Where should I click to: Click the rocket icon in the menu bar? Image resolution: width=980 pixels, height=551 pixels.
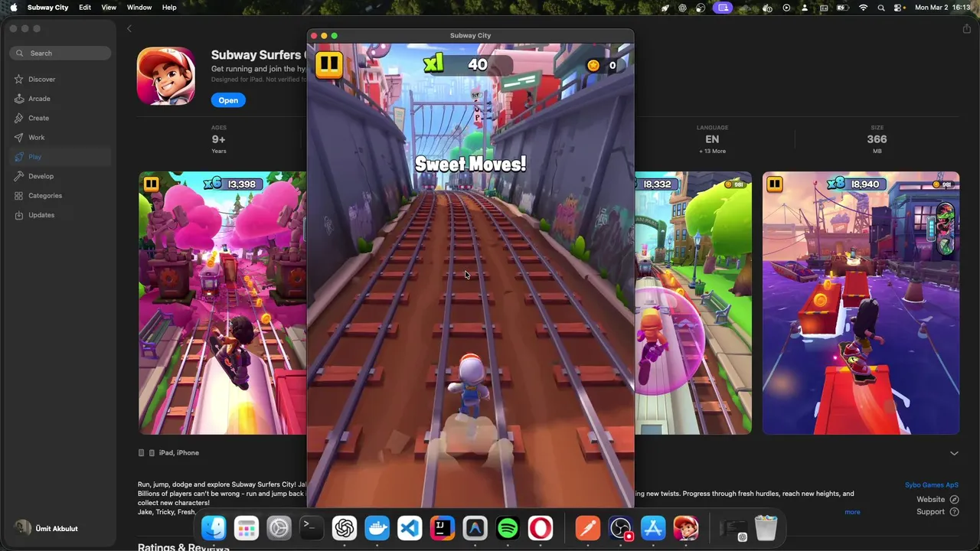665,8
